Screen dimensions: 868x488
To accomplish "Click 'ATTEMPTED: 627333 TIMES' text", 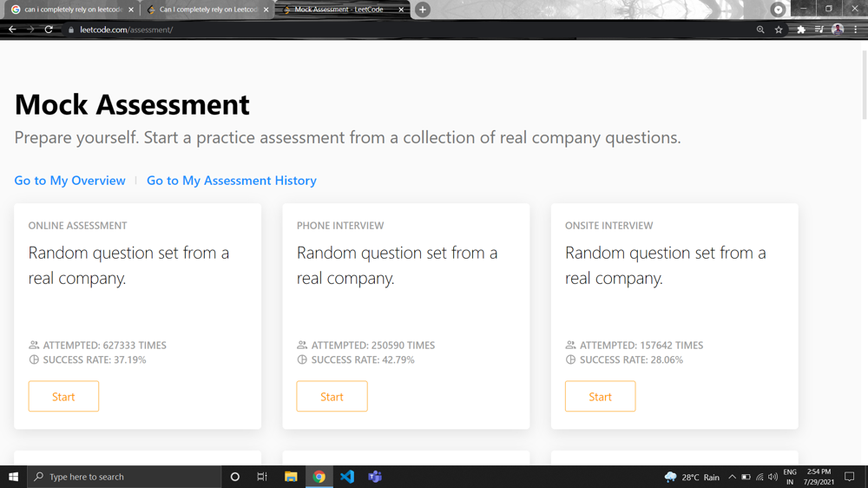I will point(105,345).
